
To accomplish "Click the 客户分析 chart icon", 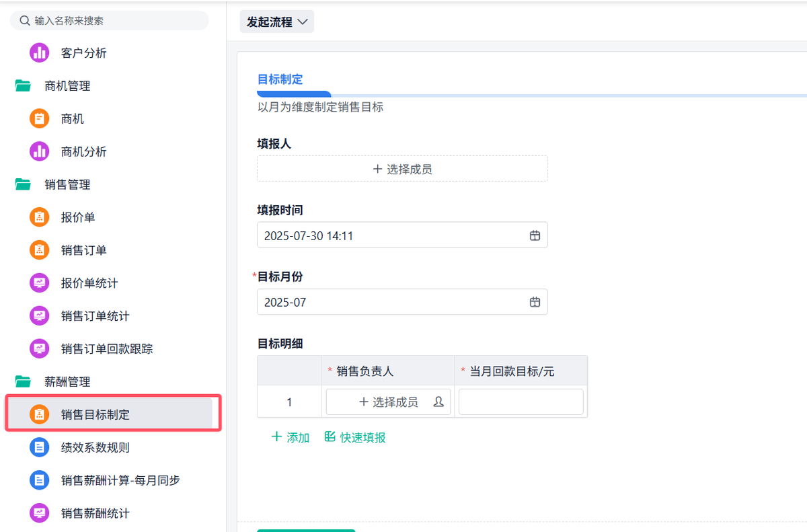I will point(40,52).
